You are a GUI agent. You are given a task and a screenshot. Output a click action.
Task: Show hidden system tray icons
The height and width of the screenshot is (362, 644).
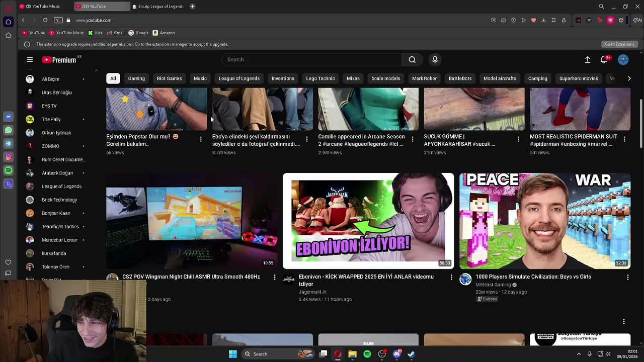[x=579, y=354]
